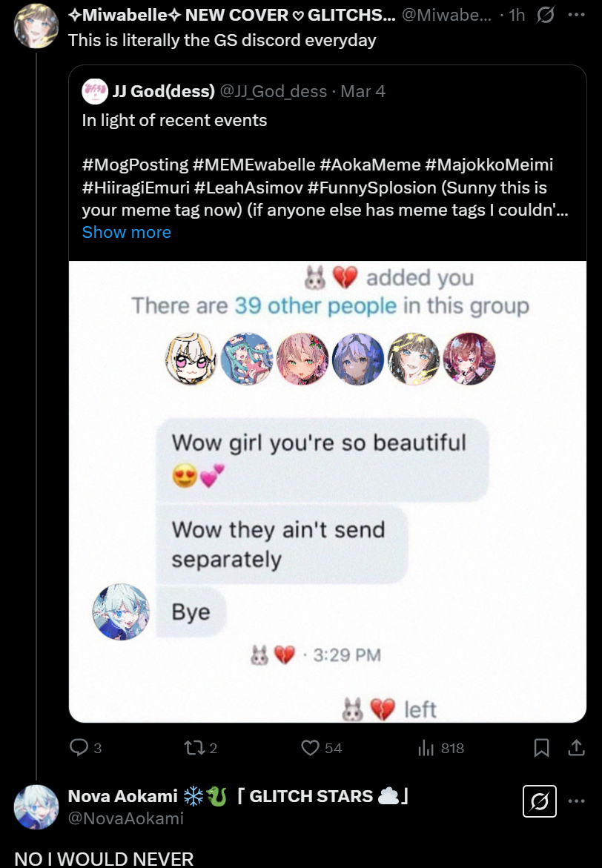Click the outlined Grok icon on Nova Aokami's reply

pyautogui.click(x=540, y=801)
